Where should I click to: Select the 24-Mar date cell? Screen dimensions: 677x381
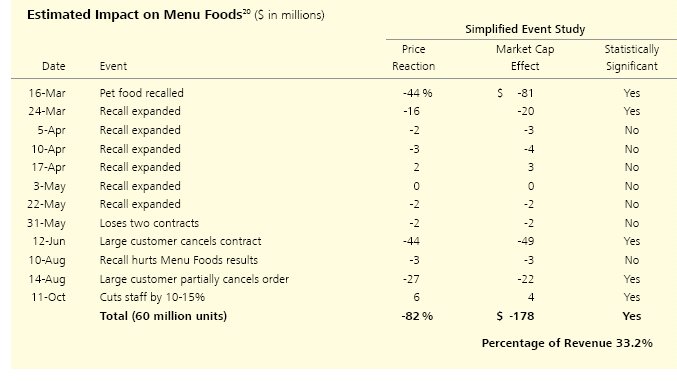[47, 111]
